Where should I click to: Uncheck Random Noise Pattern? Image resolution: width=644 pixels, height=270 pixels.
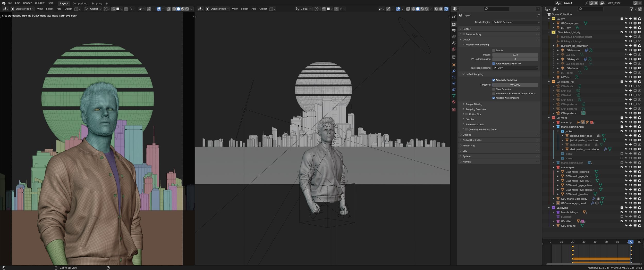(x=494, y=98)
